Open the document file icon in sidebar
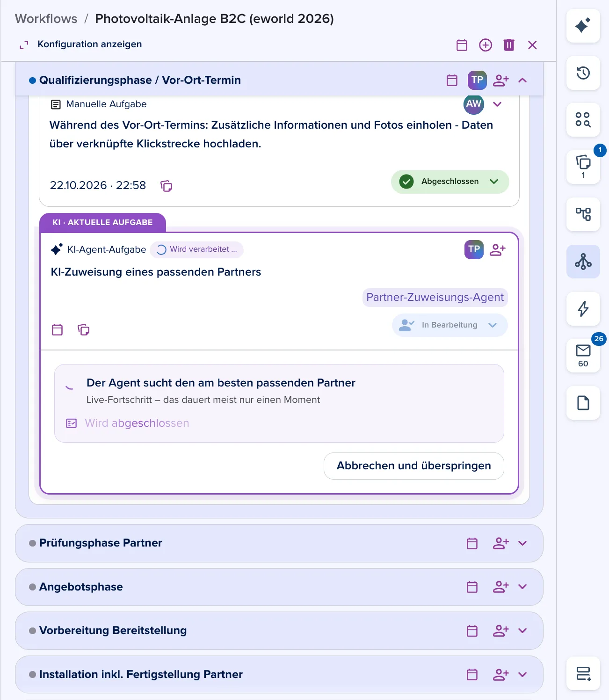609x700 pixels. pos(583,403)
